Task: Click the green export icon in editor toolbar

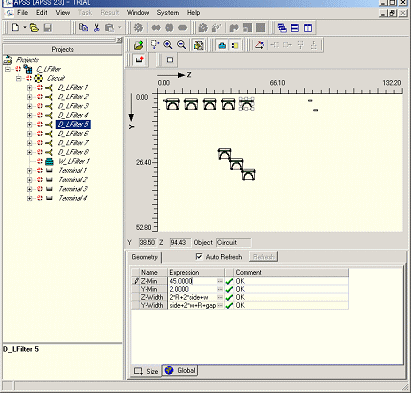Action: click(x=138, y=45)
